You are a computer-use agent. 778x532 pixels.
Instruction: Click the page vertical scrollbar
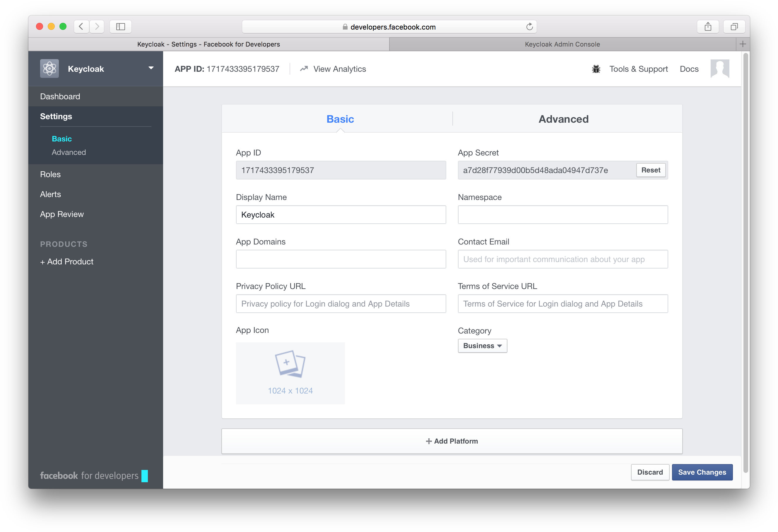745,263
